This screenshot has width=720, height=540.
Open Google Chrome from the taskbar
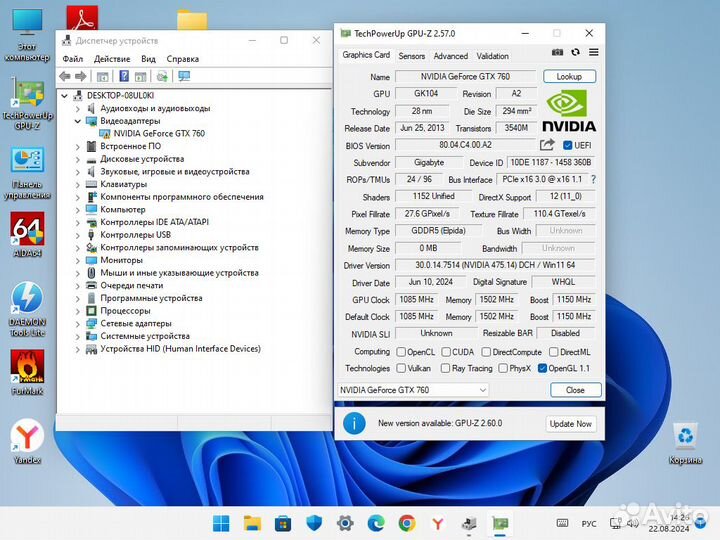point(407,523)
